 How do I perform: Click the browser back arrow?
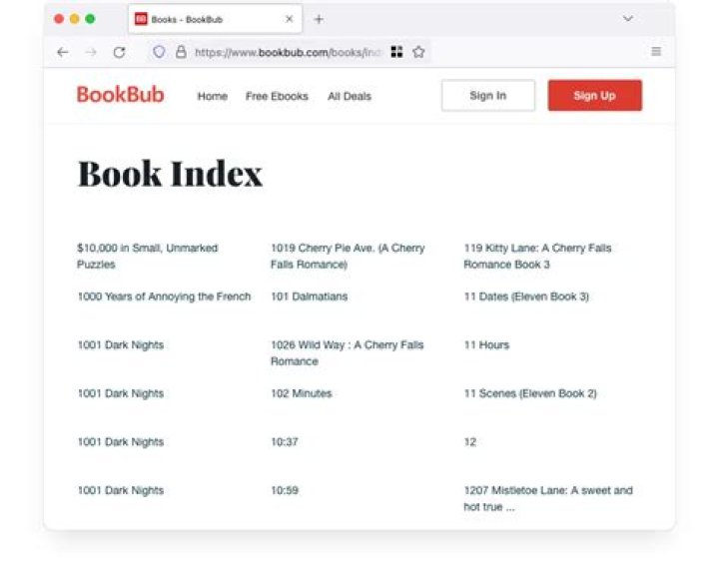click(x=63, y=52)
